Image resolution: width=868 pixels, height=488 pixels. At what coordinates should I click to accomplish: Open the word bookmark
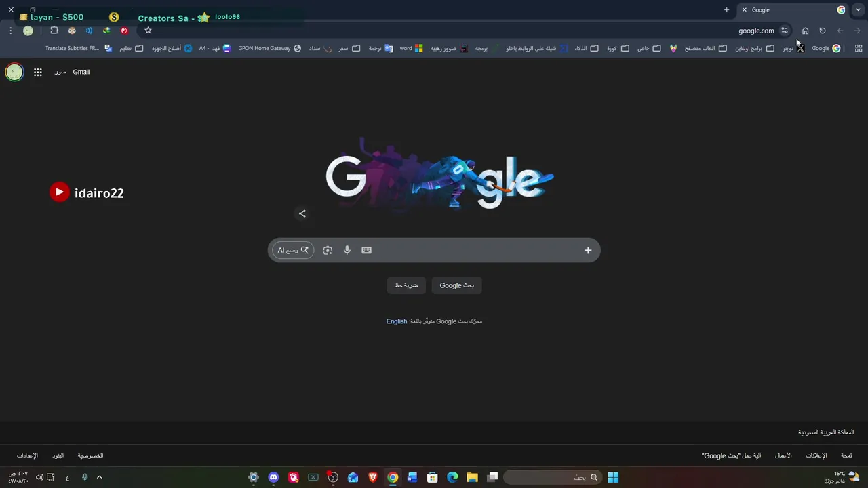[x=411, y=48]
